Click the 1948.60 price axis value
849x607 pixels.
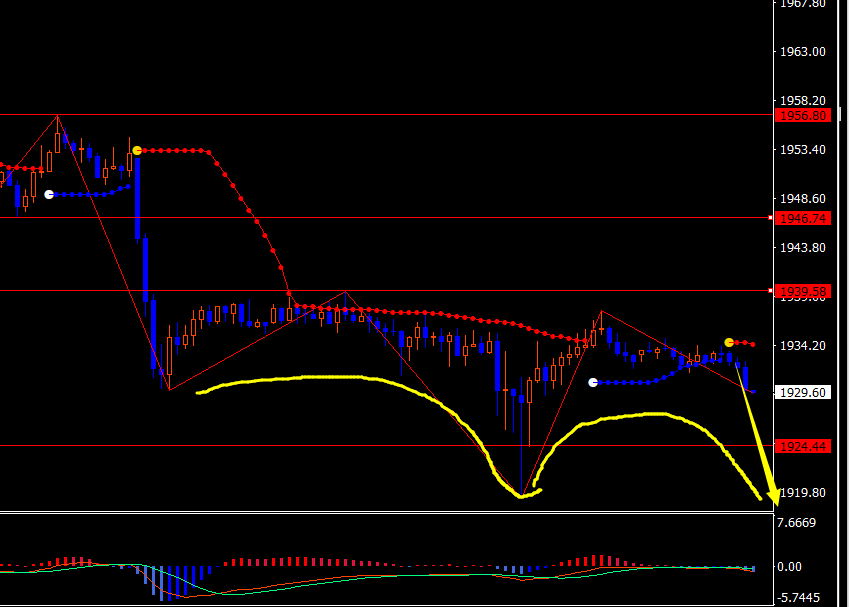click(802, 199)
